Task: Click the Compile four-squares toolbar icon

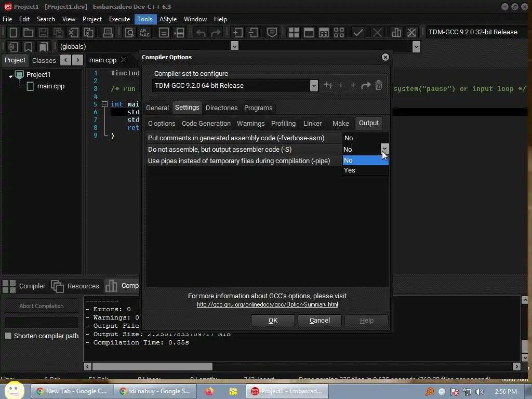Action: [x=294, y=32]
